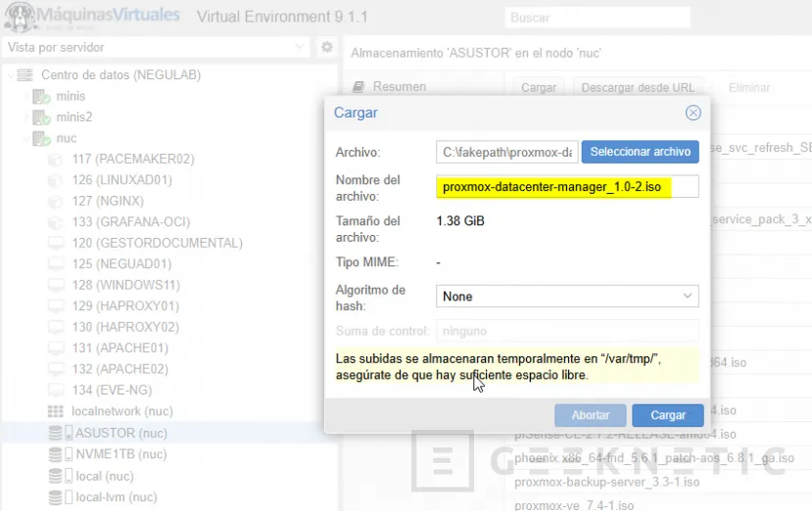Click the Buscar search field
The height and width of the screenshot is (511, 812).
597,18
